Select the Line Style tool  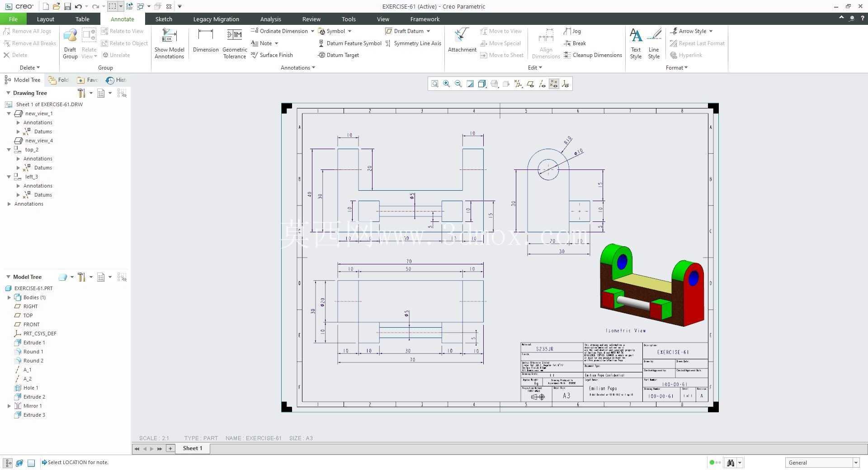tap(654, 44)
